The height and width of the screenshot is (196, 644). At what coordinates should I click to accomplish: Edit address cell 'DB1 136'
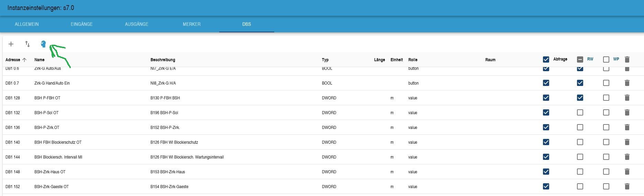pos(13,128)
